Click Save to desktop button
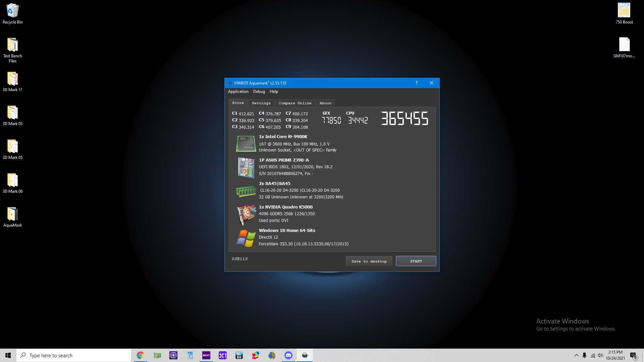This screenshot has height=362, width=644. (x=369, y=261)
